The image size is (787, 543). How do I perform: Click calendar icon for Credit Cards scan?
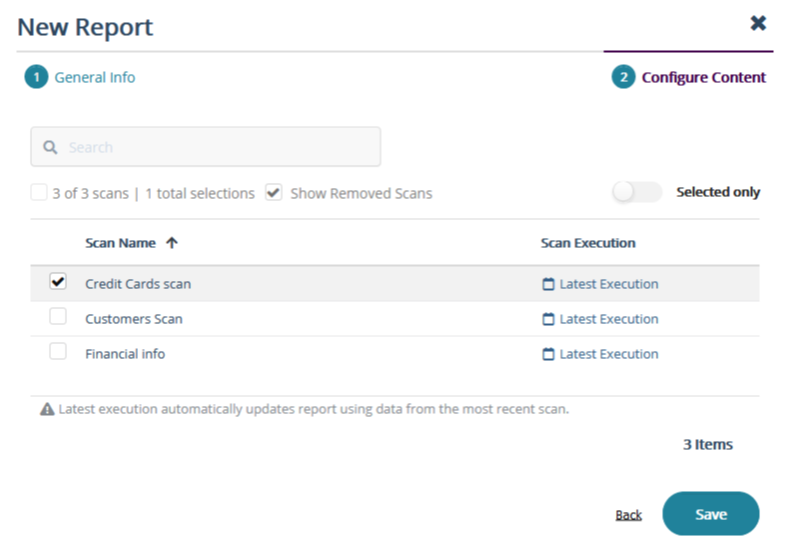tap(548, 284)
